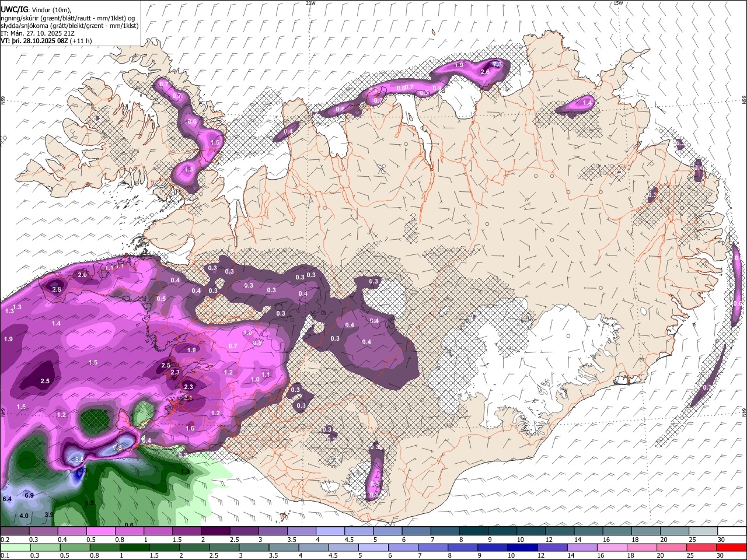
Task: Click the 0.1 pale green rain swatch
Action: [15, 548]
